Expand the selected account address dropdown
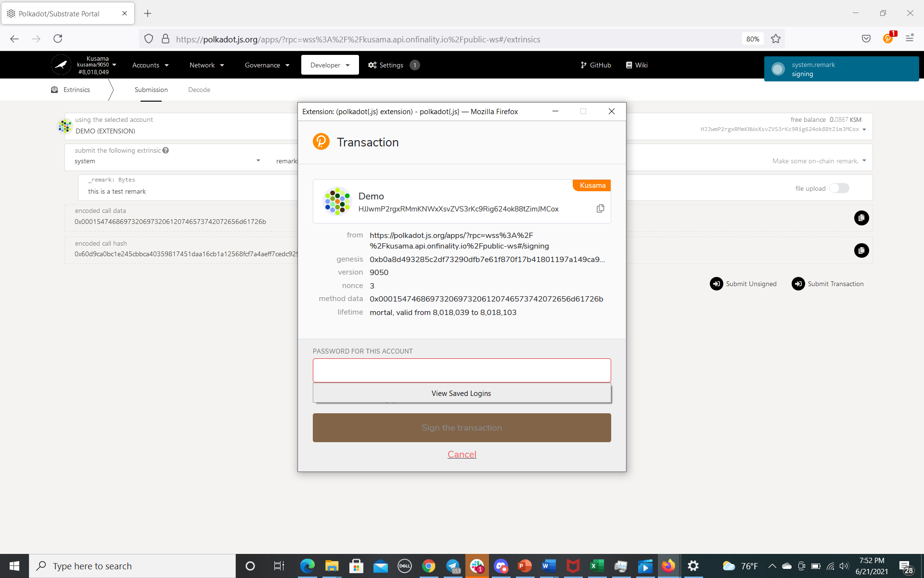The width and height of the screenshot is (924, 578). point(864,129)
